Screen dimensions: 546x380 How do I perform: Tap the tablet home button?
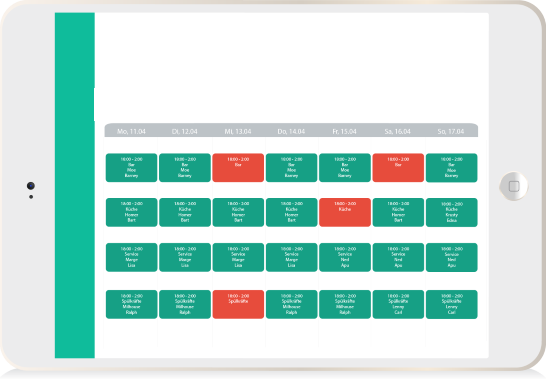point(514,186)
